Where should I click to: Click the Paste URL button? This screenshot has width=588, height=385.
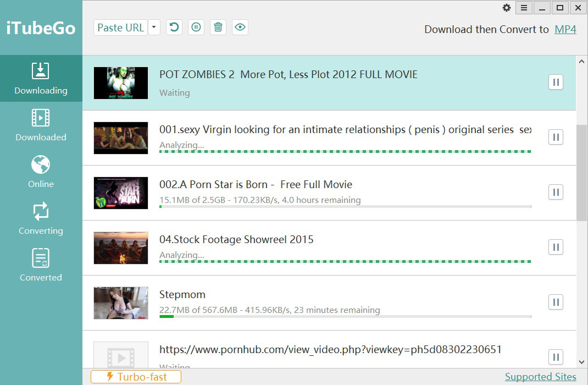[x=121, y=28]
